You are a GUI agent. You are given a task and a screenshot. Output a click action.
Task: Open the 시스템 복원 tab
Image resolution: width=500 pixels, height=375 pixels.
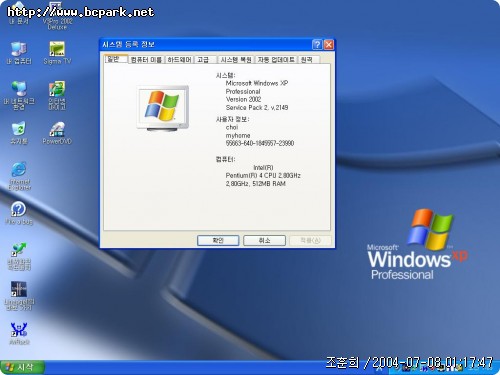coord(236,60)
